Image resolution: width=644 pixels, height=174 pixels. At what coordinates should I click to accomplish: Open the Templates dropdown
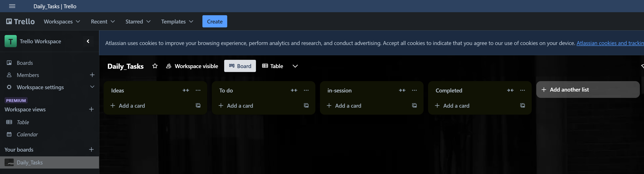pyautogui.click(x=177, y=22)
